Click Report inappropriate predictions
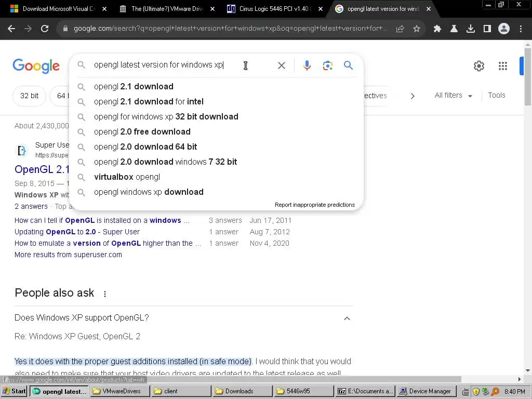This screenshot has width=532, height=399. (x=314, y=205)
